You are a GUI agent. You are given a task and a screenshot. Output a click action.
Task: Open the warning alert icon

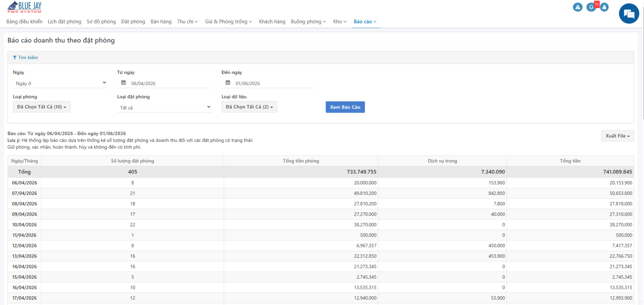click(578, 7)
